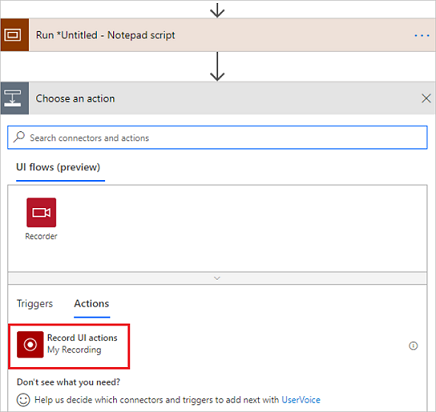Click the Recorder connector label
Viewport: 436px width, 412px height.
click(41, 236)
